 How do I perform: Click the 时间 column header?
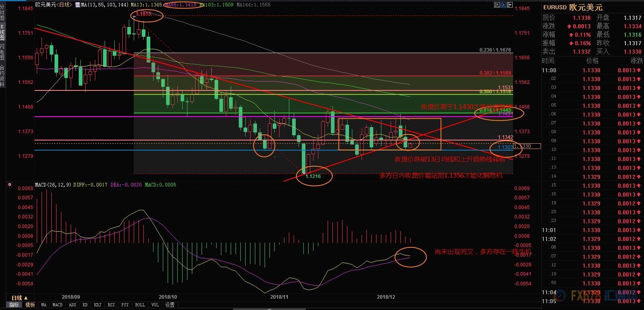[x=548, y=61]
